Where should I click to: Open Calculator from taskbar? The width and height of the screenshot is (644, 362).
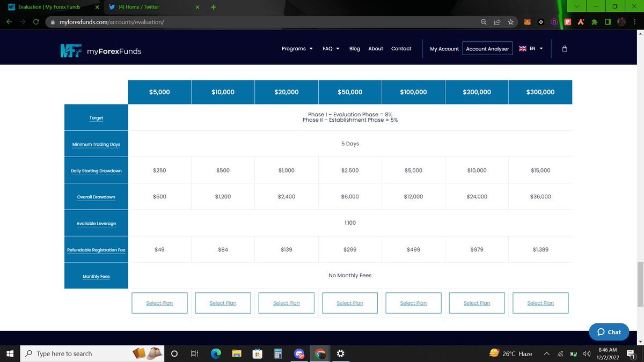[278, 353]
